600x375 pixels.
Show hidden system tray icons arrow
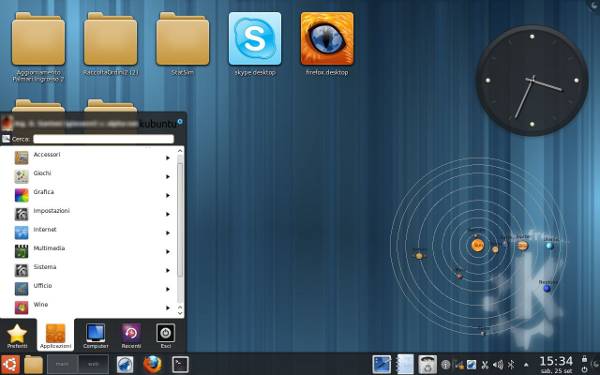(x=526, y=365)
